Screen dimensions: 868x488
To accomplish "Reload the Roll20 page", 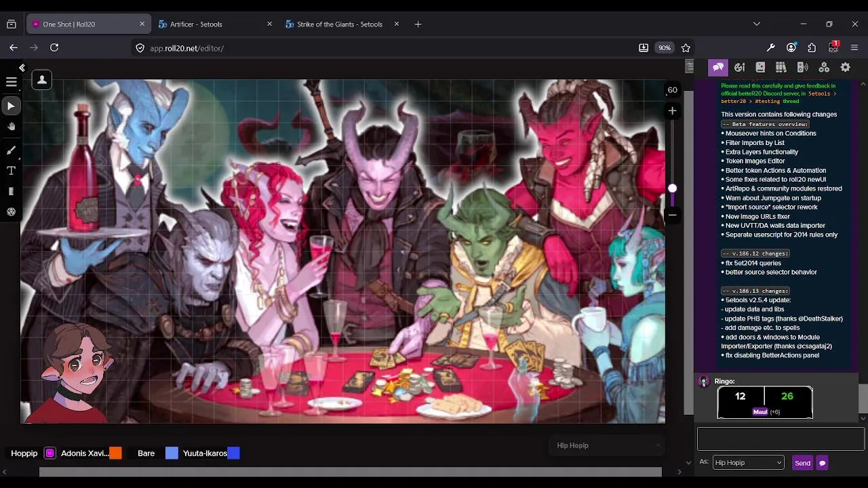I will [54, 47].
